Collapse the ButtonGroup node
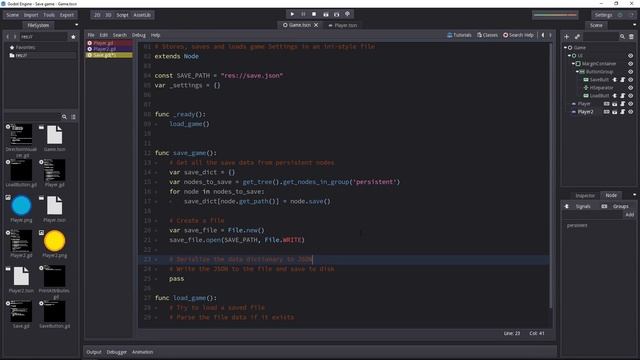This screenshot has height=360, width=640. click(577, 71)
